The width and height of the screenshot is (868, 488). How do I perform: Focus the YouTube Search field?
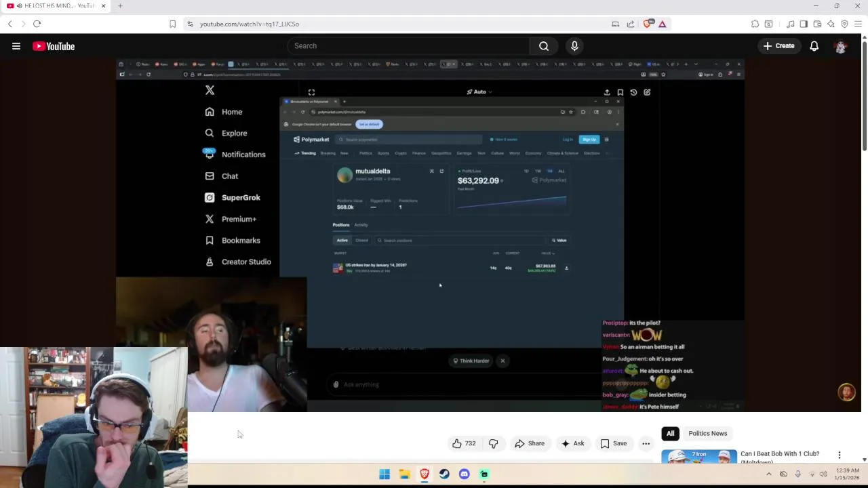point(409,46)
